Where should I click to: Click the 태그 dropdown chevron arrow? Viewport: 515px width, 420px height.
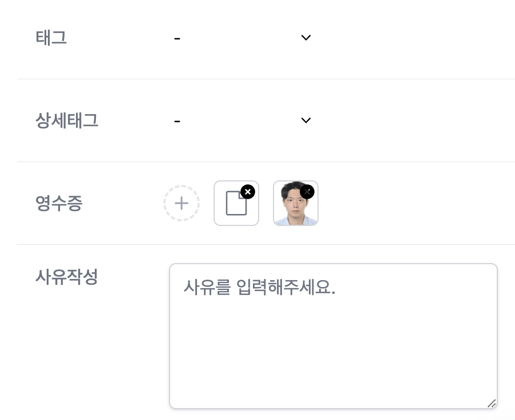click(306, 38)
